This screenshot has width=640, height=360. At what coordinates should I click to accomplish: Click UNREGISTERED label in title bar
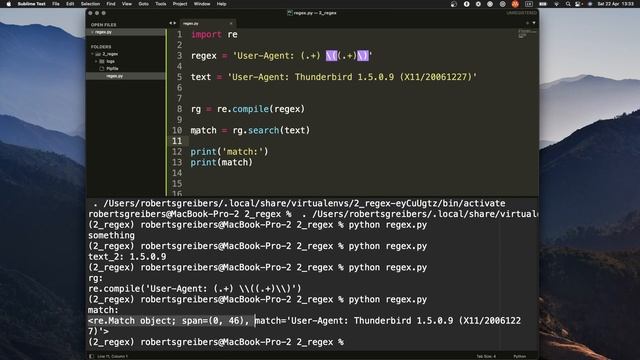point(521,13)
